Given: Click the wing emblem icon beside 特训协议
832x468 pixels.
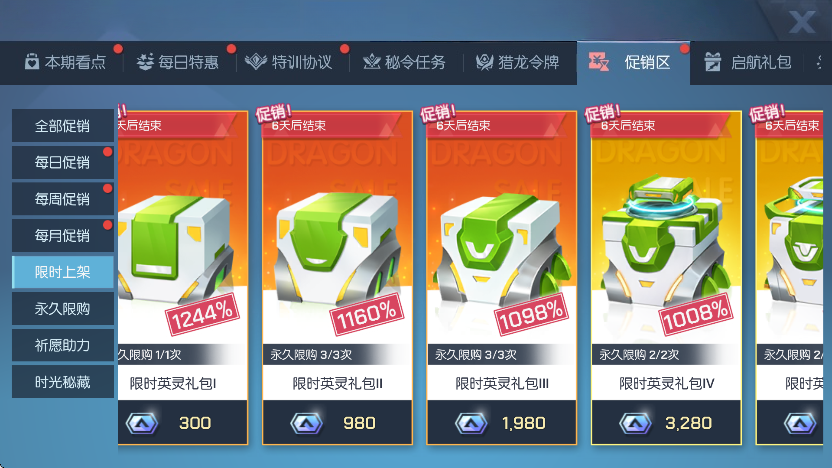Looking at the screenshot, I should click(256, 62).
